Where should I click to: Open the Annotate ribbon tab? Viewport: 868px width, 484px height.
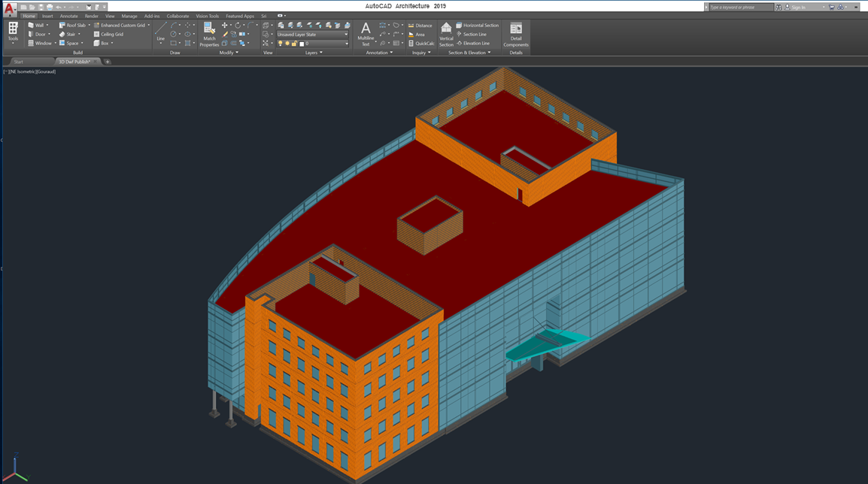pos(68,16)
